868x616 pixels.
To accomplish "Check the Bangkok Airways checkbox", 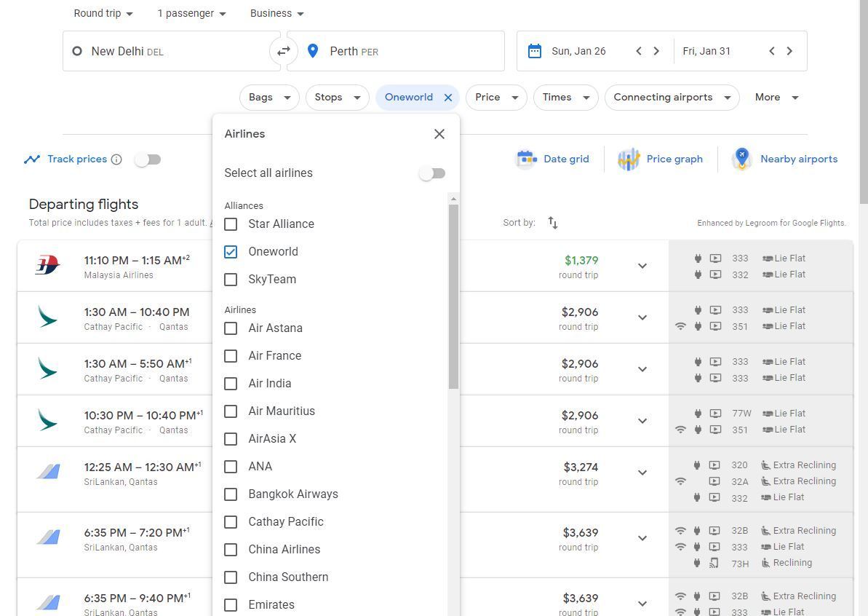I will (x=231, y=494).
